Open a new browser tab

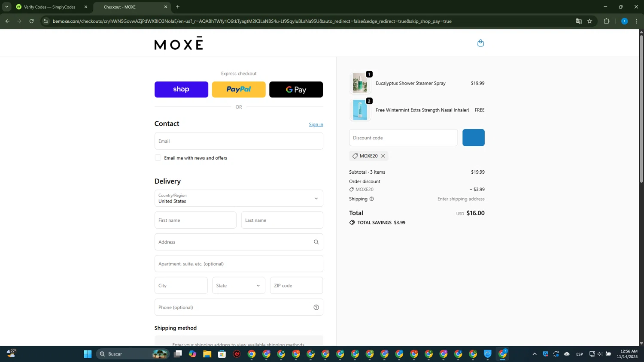coord(178,7)
